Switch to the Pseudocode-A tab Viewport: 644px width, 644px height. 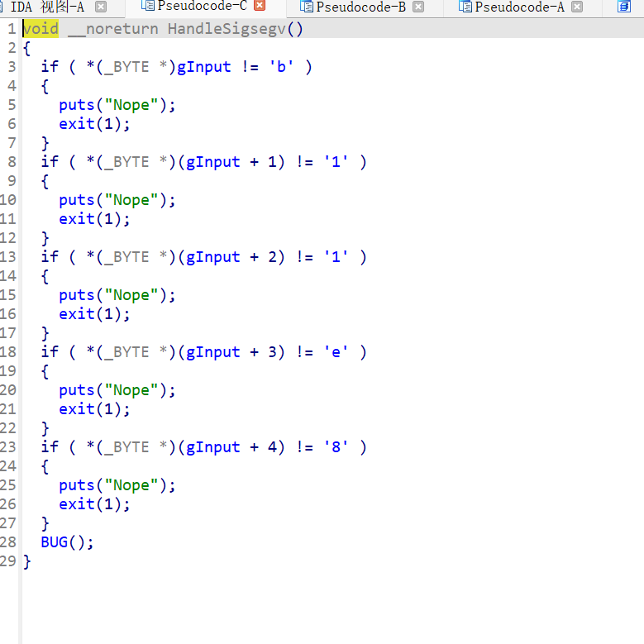coord(519,7)
